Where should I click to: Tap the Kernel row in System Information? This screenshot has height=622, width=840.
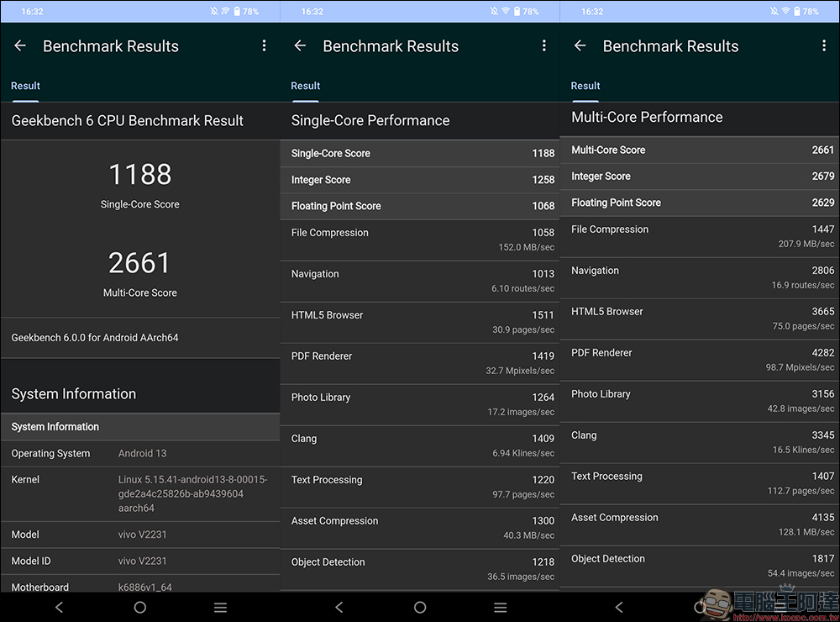tap(139, 493)
